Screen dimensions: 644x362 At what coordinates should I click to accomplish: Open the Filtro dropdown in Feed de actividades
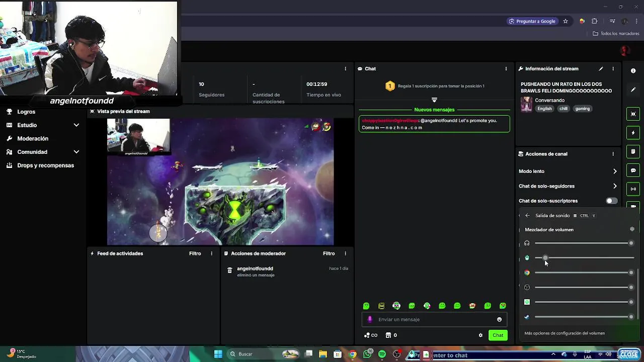[x=195, y=253]
